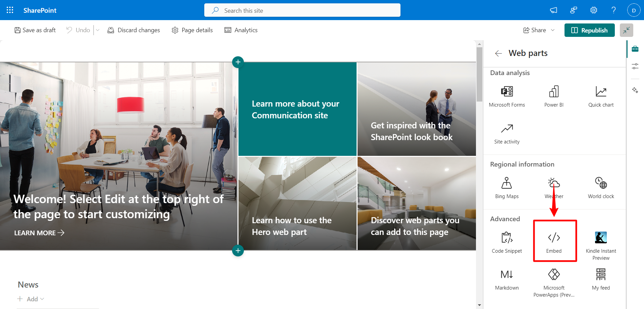
Task: Expand the Undo dropdown chevron
Action: (x=98, y=30)
